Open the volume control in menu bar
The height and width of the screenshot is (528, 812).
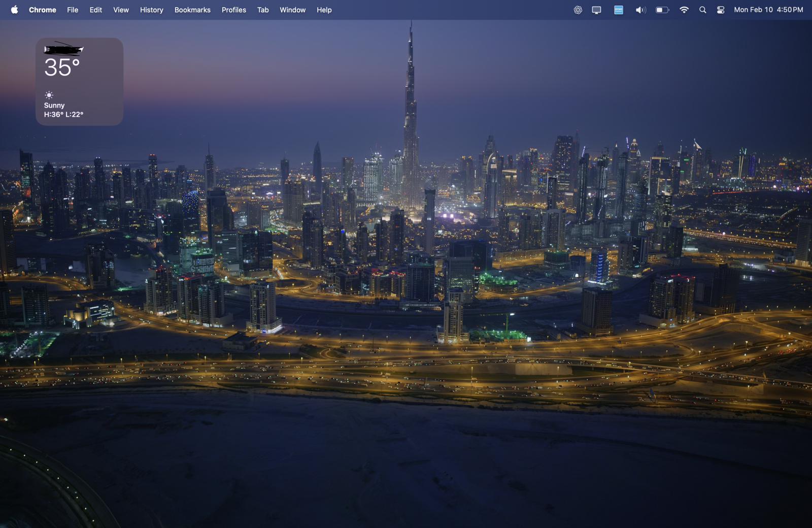click(640, 10)
